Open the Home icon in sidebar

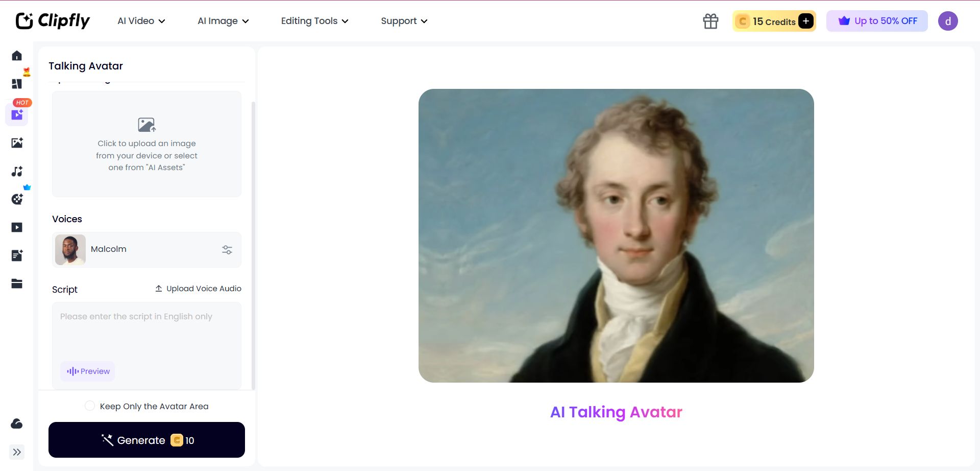pos(17,55)
